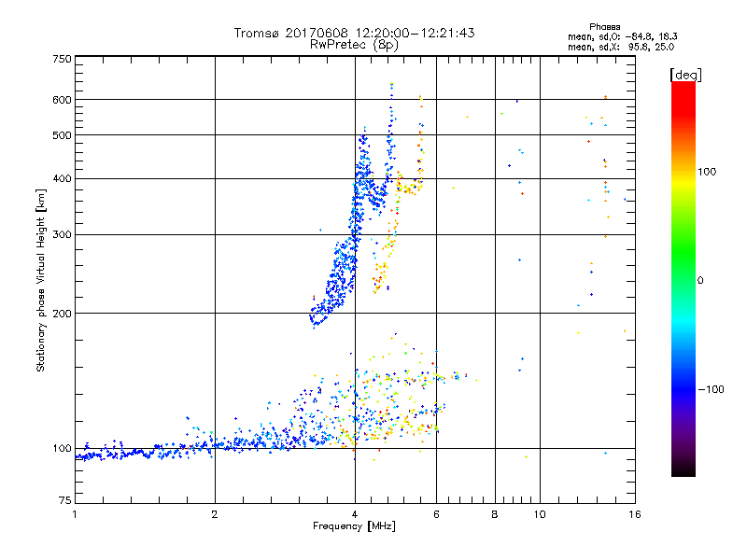The image size is (747, 560).
Task: Click the x-axis '10' tick label
Action: click(x=540, y=514)
